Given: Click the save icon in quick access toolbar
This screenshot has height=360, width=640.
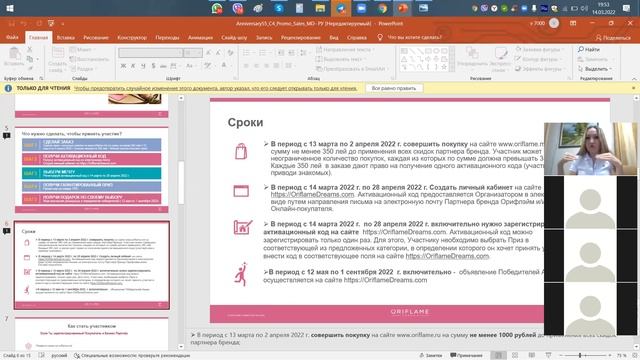Looking at the screenshot, I should point(11,24).
